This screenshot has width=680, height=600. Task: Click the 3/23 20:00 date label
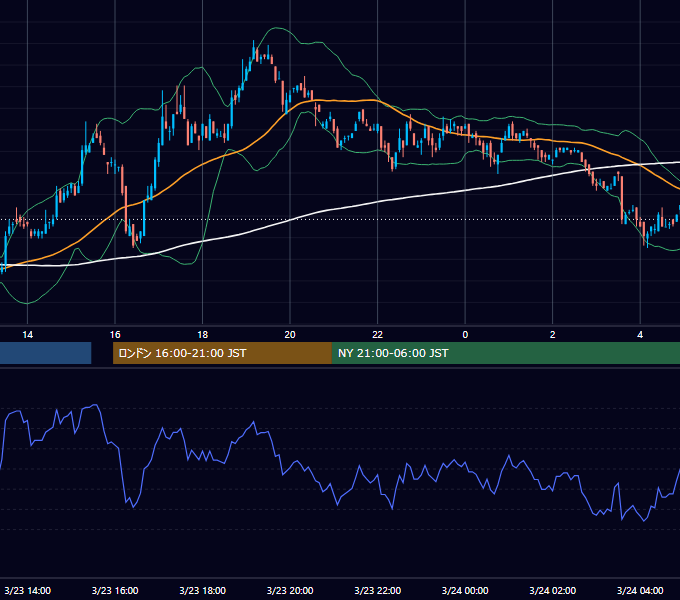click(x=290, y=590)
